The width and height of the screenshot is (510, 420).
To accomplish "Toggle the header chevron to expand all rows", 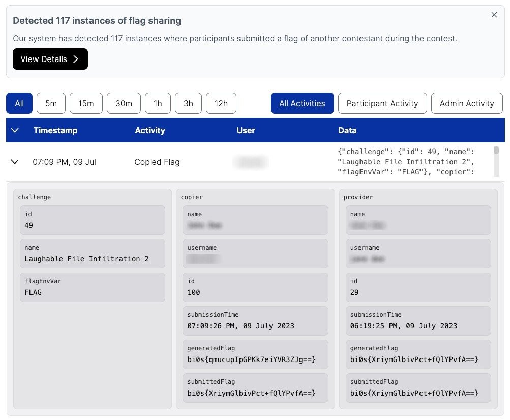I will [15, 131].
